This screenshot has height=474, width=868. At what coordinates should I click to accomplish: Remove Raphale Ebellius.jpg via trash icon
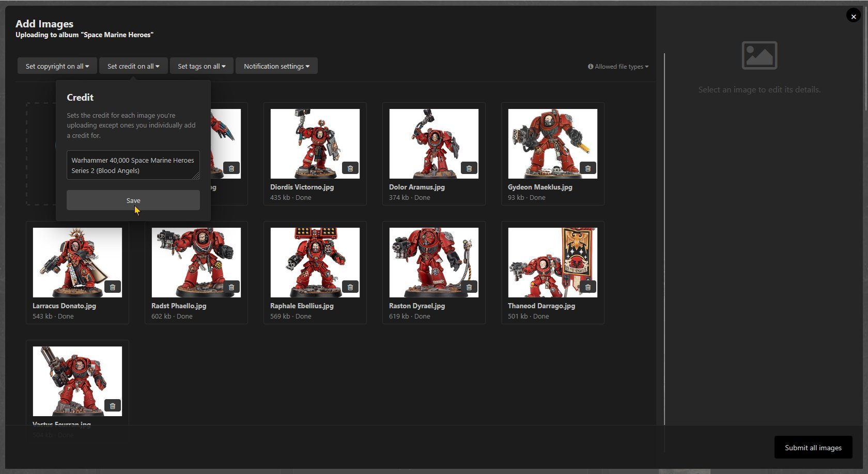[350, 287]
